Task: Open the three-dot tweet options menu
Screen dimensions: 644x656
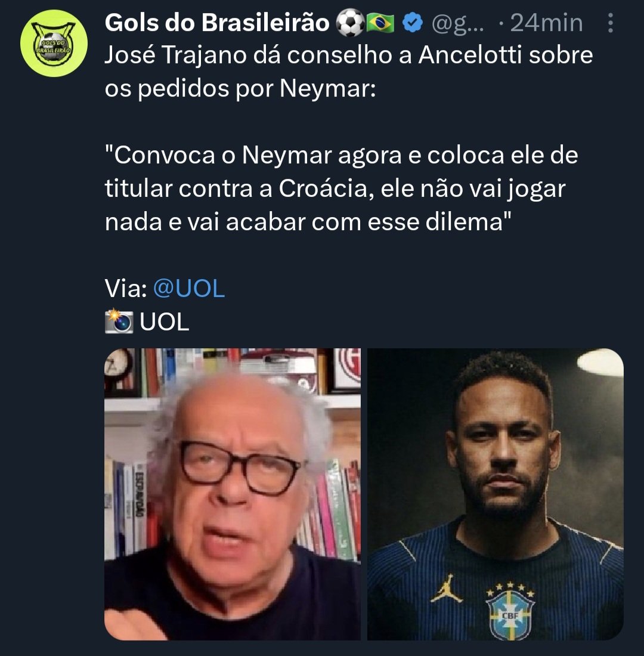Action: point(611,23)
